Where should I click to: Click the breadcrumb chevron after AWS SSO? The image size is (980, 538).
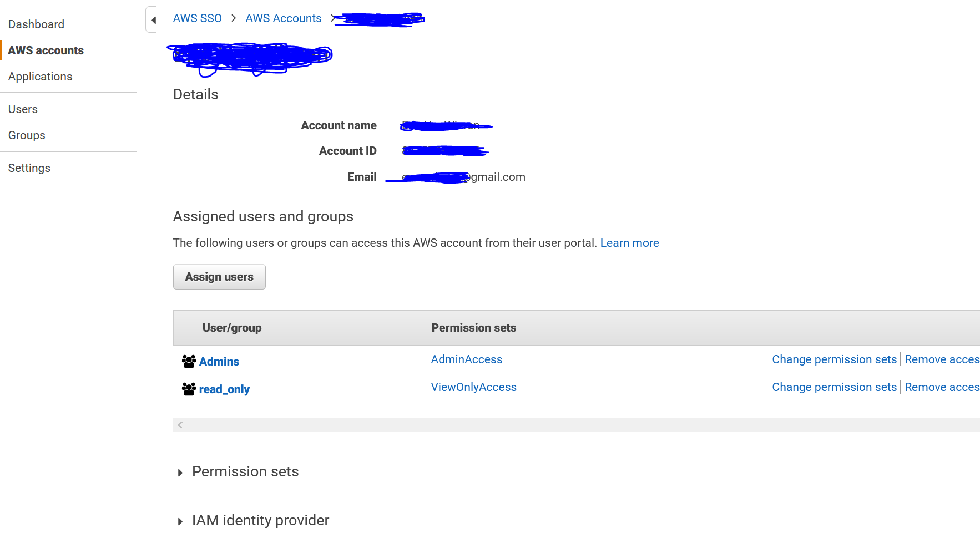pyautogui.click(x=234, y=18)
